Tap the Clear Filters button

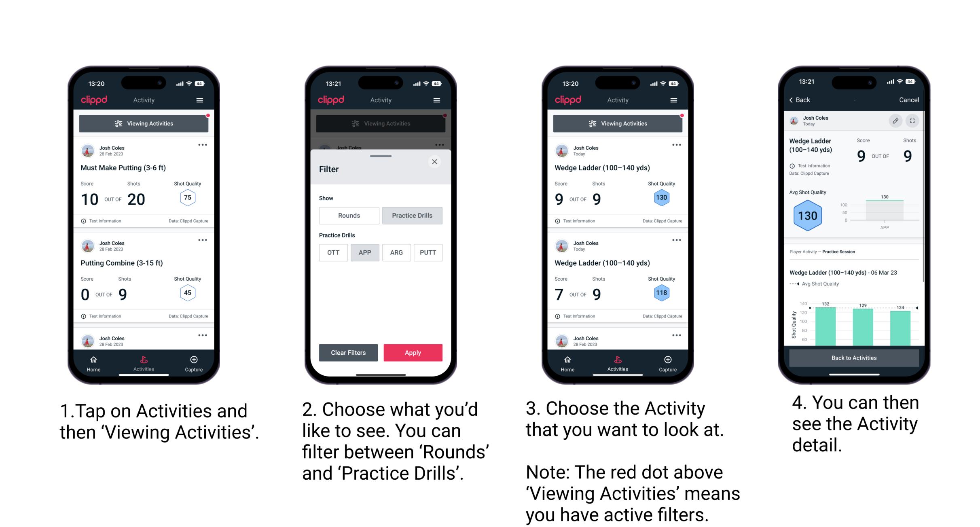[x=348, y=352]
